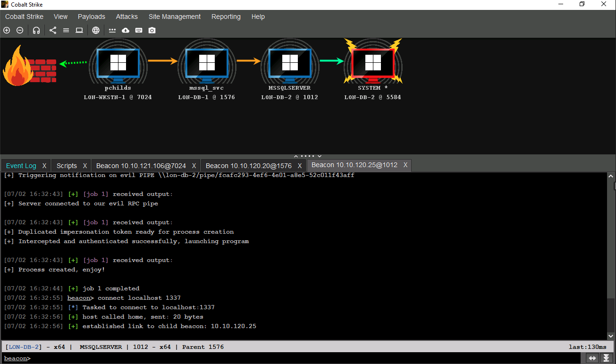
Task: Click 'Parent 1576' in the status bar
Action: (x=203, y=347)
